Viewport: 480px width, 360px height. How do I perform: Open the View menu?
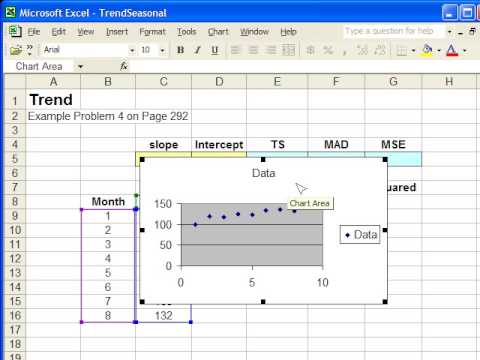tap(86, 32)
